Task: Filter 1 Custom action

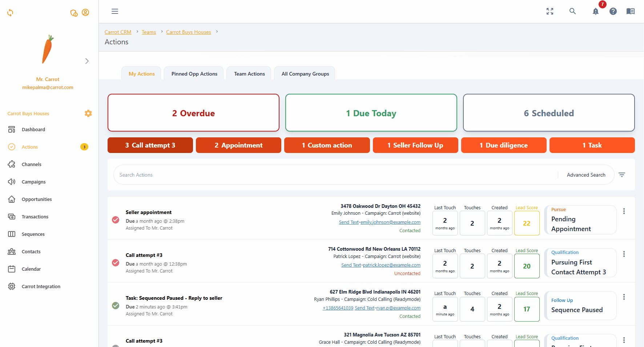Action: 327,145
